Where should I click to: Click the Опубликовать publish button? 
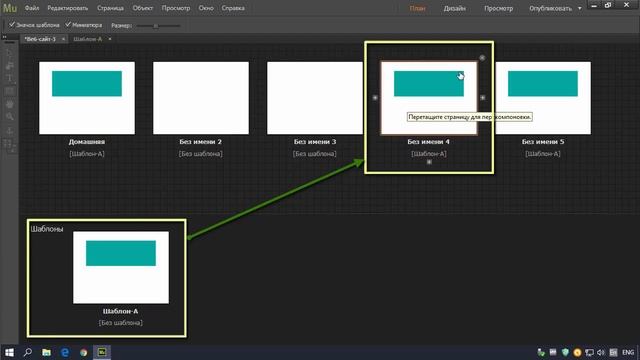(550, 9)
